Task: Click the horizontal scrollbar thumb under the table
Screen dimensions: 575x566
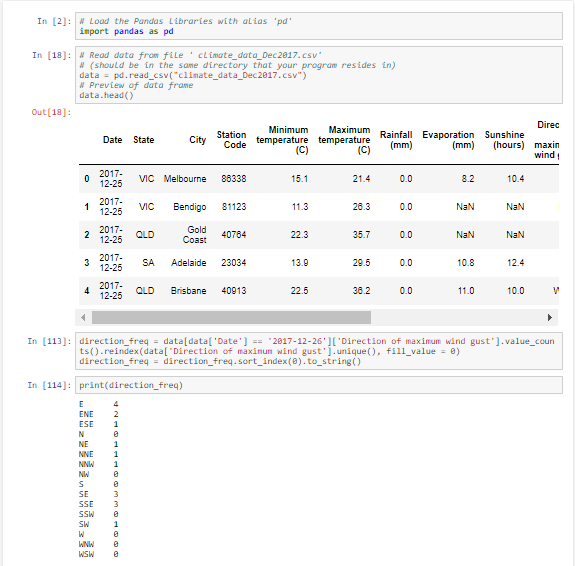Action: [x=231, y=317]
